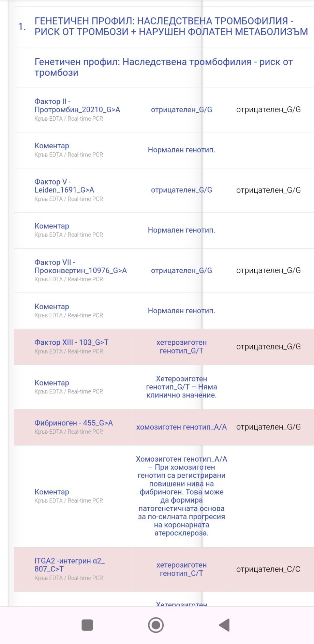
Task: Click the Коментар label beside the fibrinogen comment
Action: [x=52, y=492]
